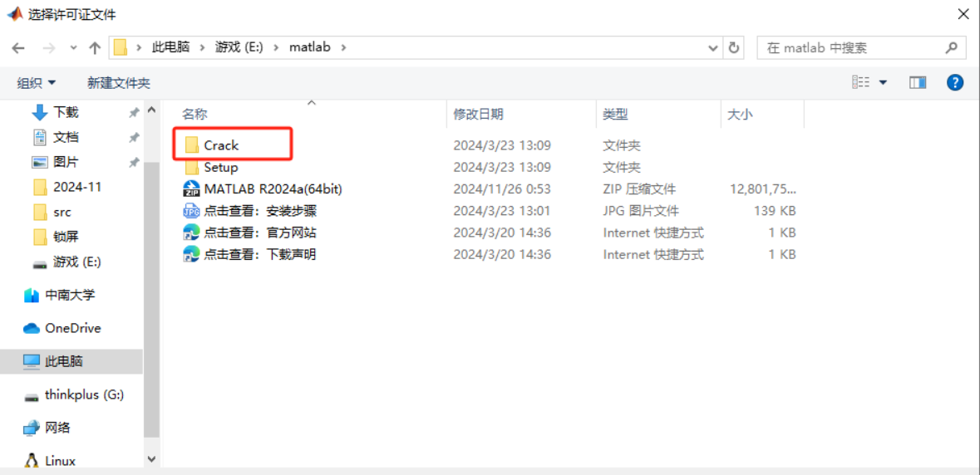Go back with the back arrow
The width and height of the screenshot is (980, 475).
coord(19,48)
